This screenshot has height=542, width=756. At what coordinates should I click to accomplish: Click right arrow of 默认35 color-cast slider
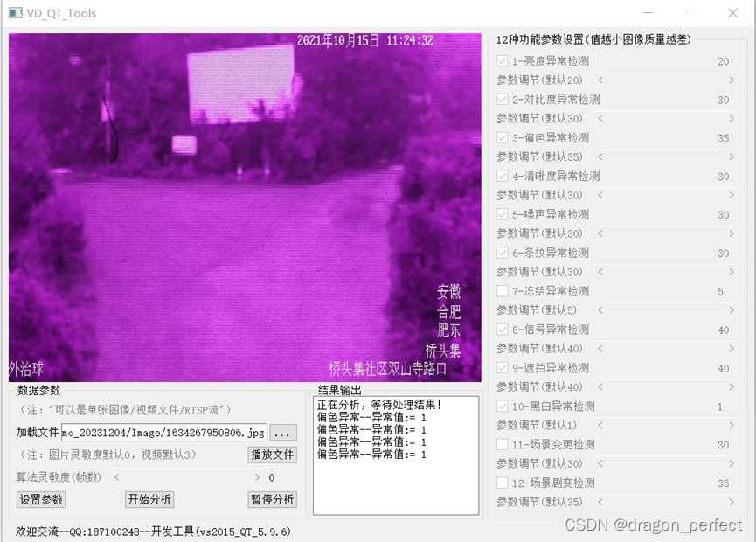(732, 156)
